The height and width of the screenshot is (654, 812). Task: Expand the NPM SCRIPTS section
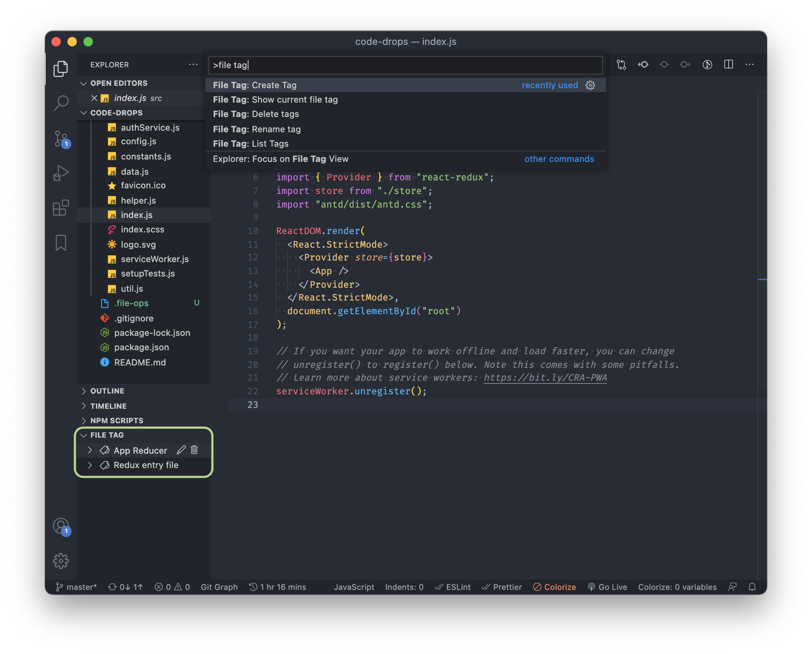(83, 420)
